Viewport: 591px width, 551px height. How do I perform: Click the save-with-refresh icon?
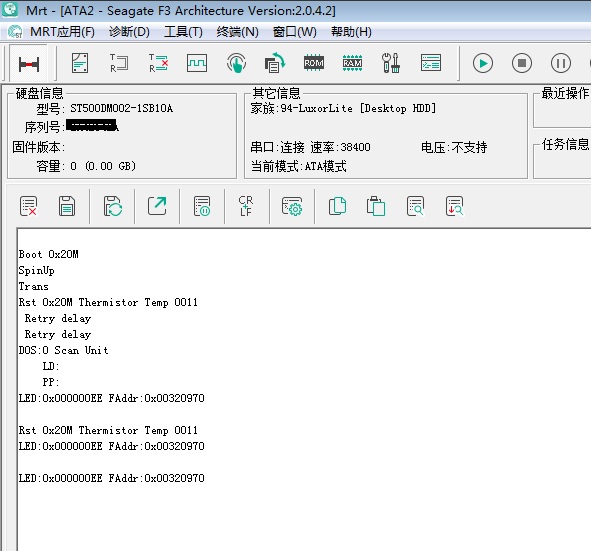112,206
